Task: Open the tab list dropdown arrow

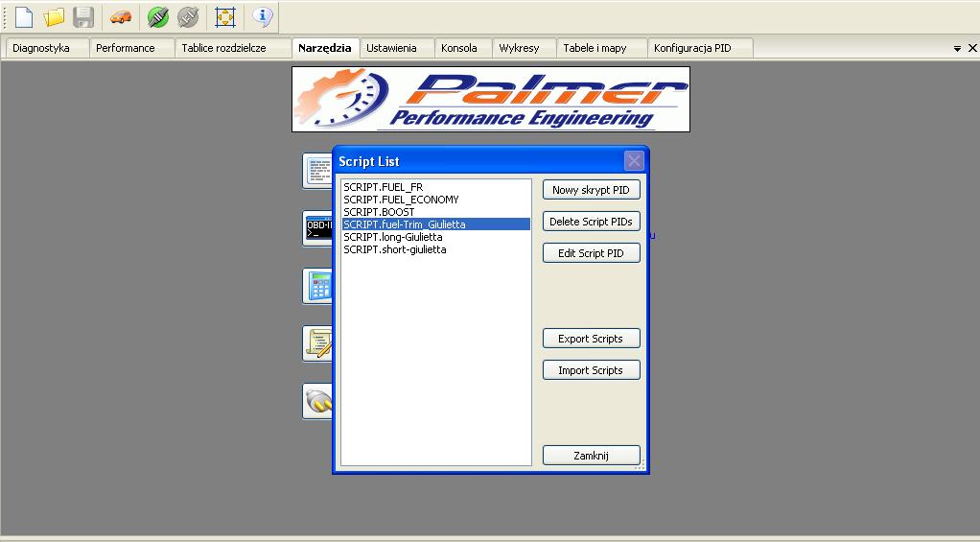Action: pos(957,48)
